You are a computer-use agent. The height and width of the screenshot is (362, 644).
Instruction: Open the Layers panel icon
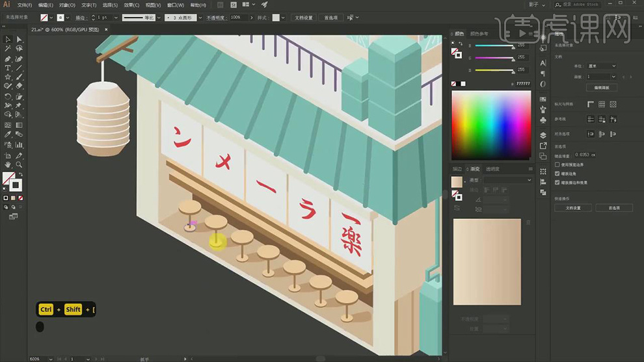[543, 135]
